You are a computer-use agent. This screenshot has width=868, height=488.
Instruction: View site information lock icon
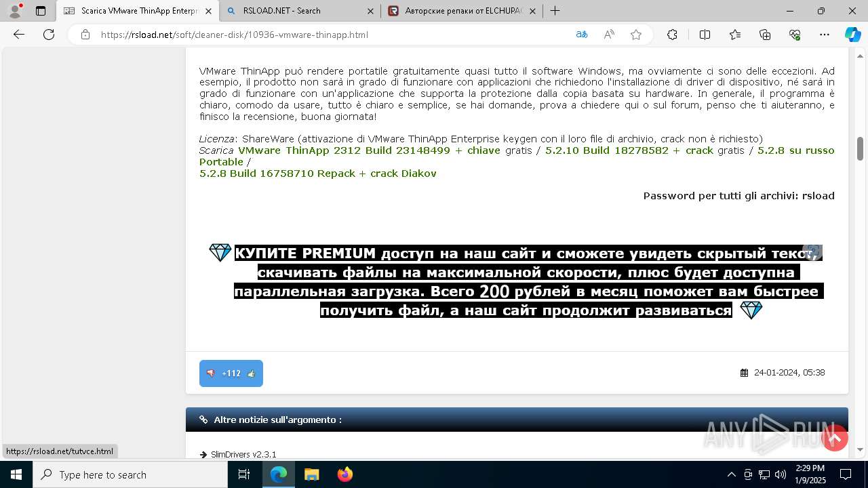[x=85, y=35]
